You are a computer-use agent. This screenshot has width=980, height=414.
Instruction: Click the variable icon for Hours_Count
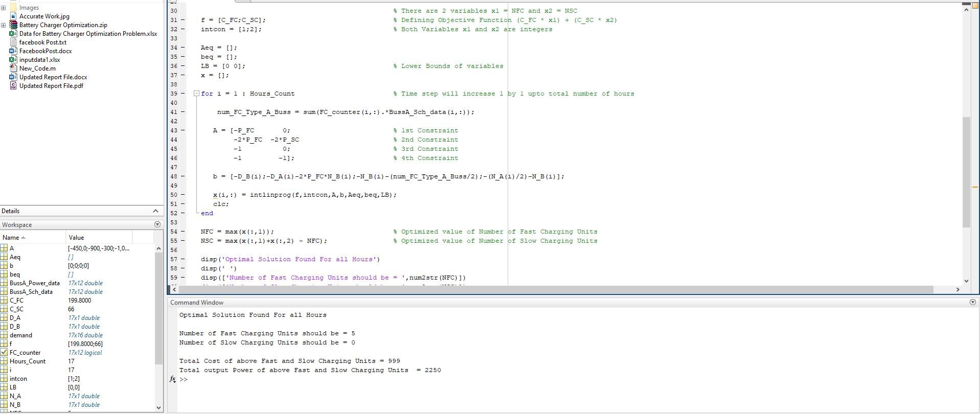tap(4, 361)
